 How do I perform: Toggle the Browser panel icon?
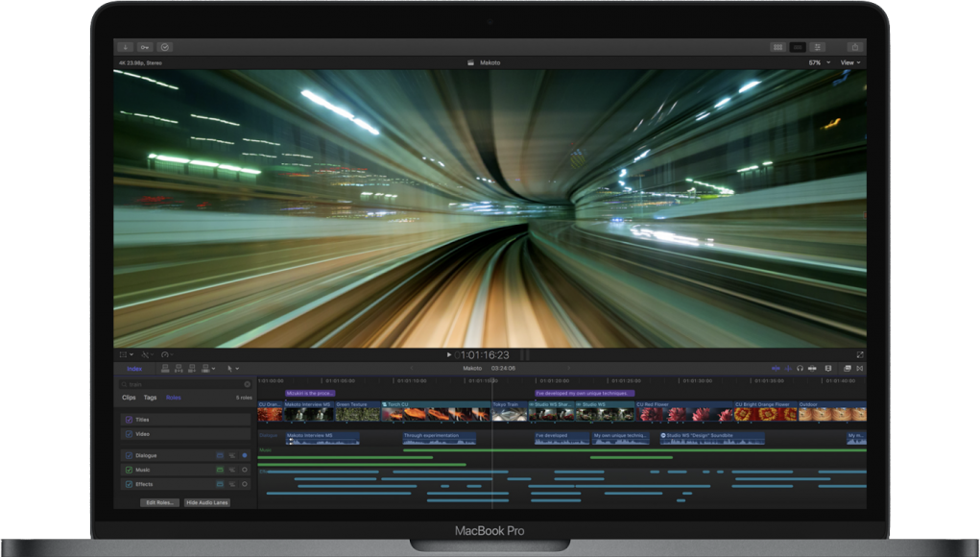(x=778, y=47)
